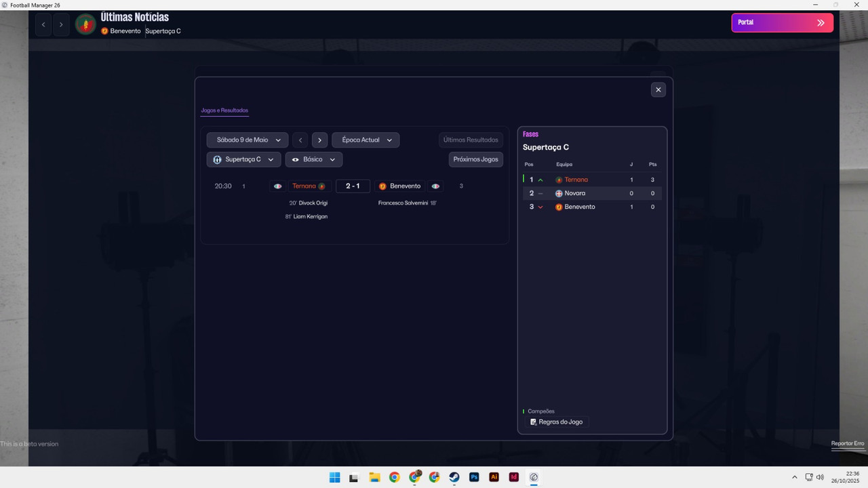This screenshot has width=868, height=488.
Task: Go back with the header left arrow
Action: pyautogui.click(x=43, y=24)
